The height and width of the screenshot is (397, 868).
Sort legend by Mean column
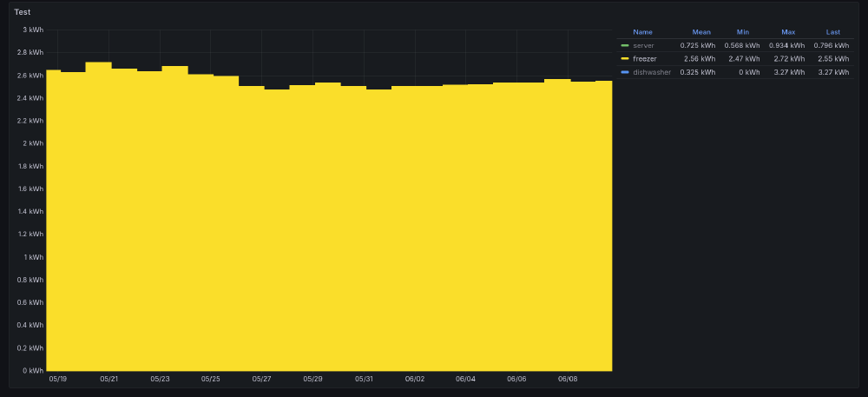coord(701,32)
